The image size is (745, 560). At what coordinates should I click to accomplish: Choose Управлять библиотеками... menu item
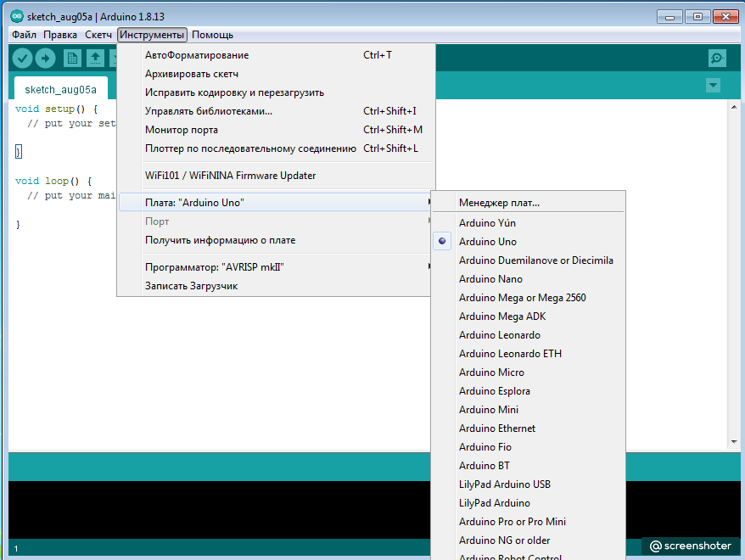209,111
